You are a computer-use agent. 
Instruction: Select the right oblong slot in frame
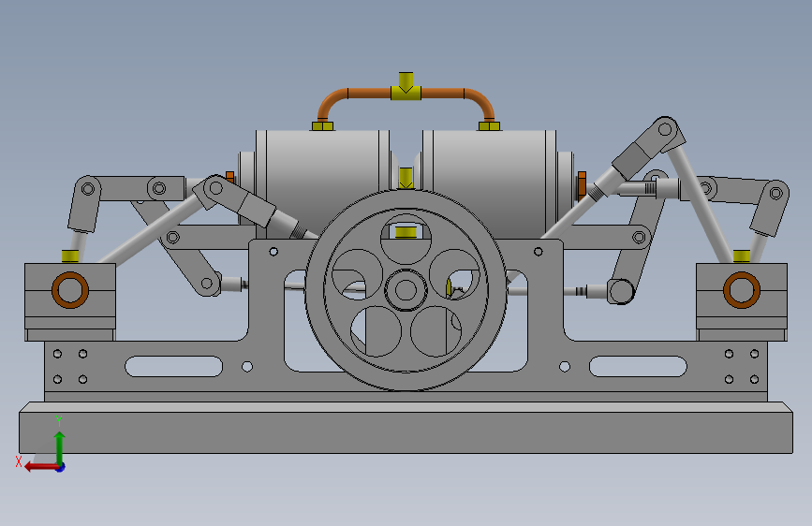pos(638,366)
